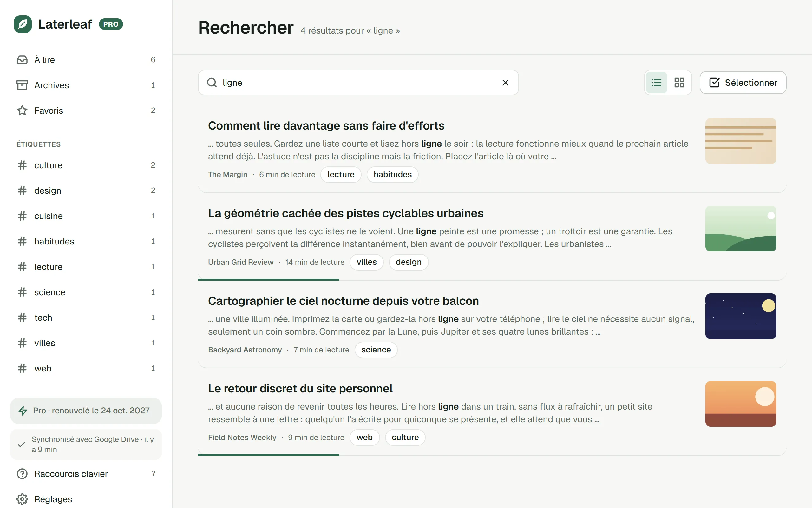812x508 pixels.
Task: Click the web tag chip on last result
Action: point(364,438)
